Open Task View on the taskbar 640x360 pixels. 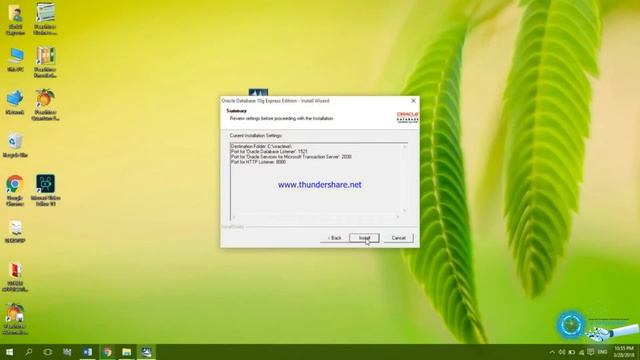click(x=67, y=352)
